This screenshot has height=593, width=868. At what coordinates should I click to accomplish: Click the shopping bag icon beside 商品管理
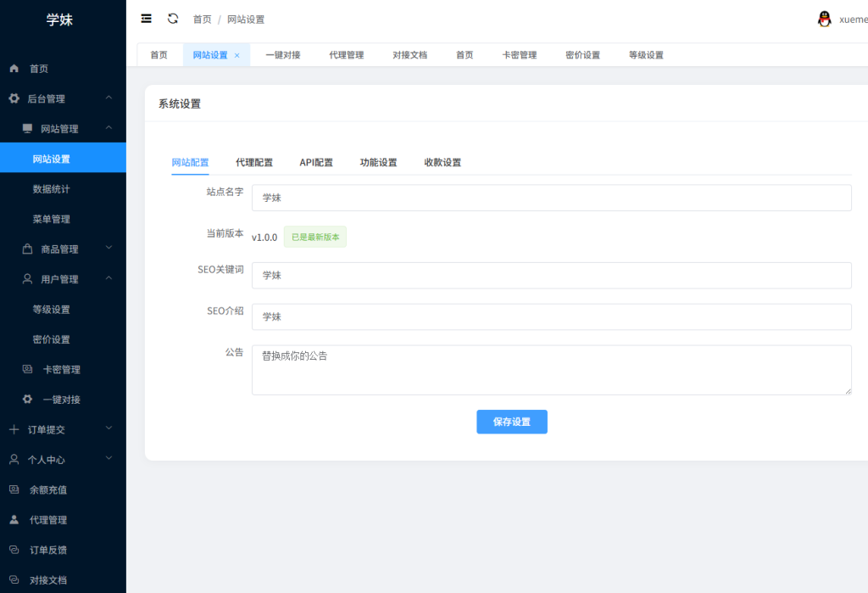(27, 249)
